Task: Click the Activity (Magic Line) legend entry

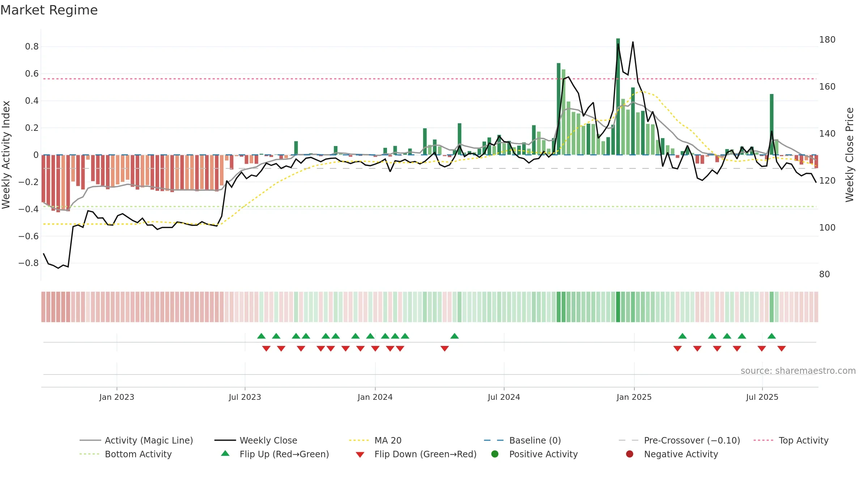Action: point(136,440)
